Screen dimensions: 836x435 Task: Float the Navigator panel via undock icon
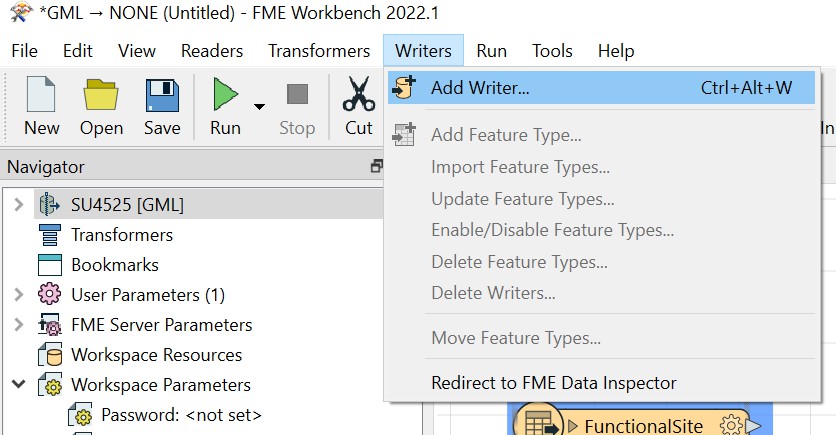point(377,166)
